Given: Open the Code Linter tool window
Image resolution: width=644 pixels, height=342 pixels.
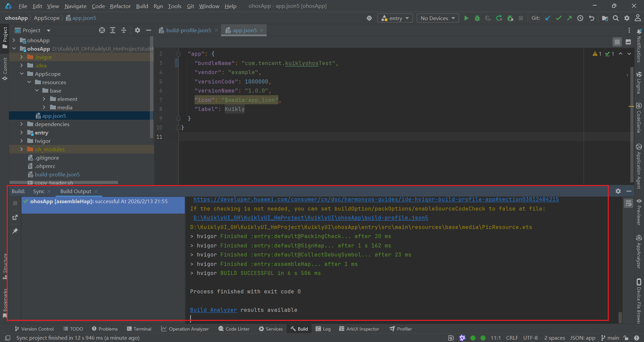Looking at the screenshot, I should 234,329.
